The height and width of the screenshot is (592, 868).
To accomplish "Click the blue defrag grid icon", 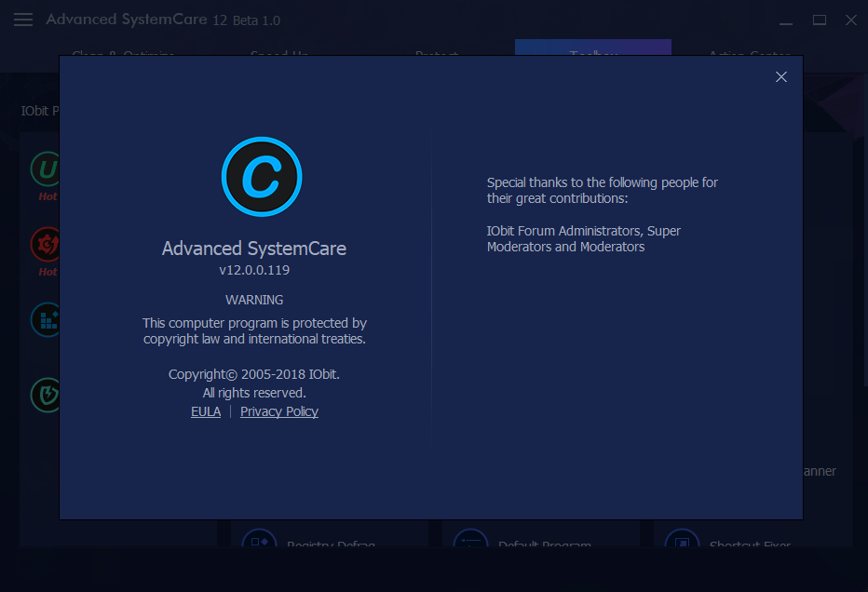I will click(x=46, y=320).
